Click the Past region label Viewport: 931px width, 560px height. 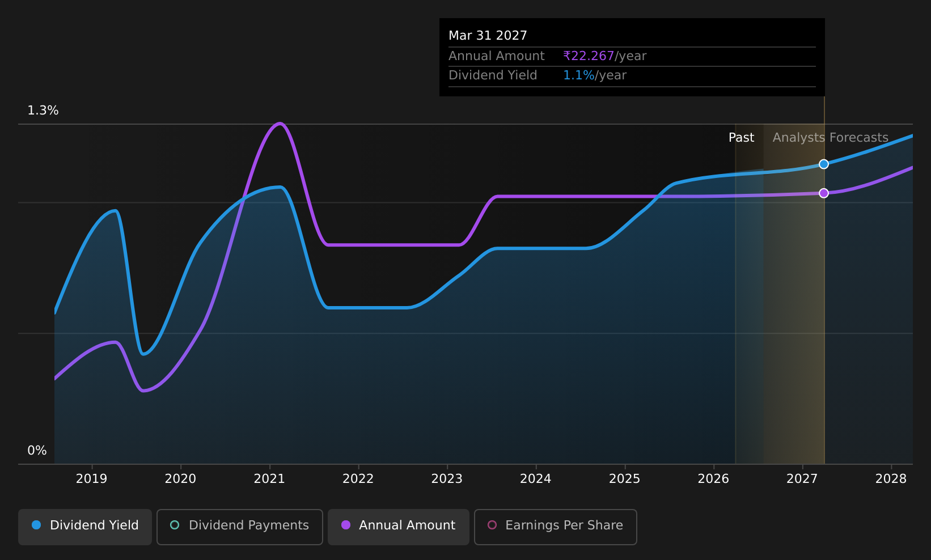[742, 138]
